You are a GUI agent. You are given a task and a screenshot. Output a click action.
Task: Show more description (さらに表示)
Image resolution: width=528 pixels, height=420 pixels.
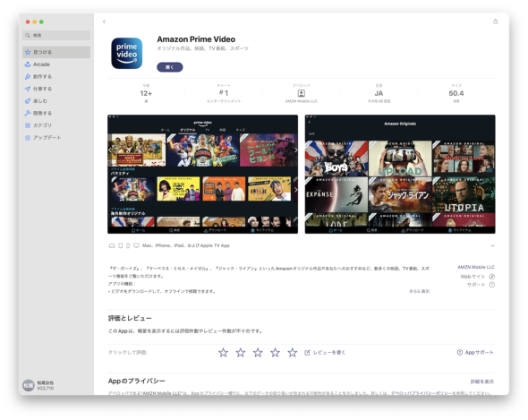click(x=419, y=291)
